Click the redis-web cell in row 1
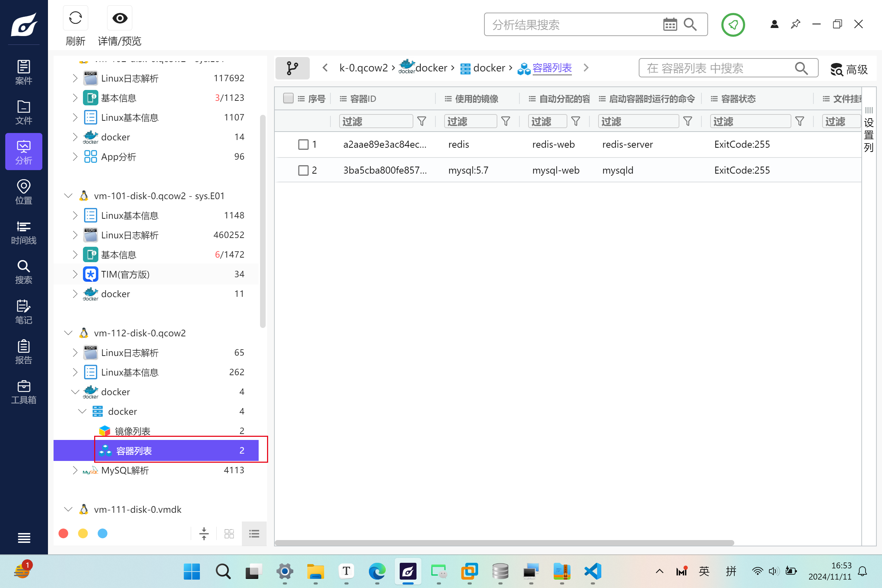Viewport: 882px width, 588px height. [x=553, y=144]
